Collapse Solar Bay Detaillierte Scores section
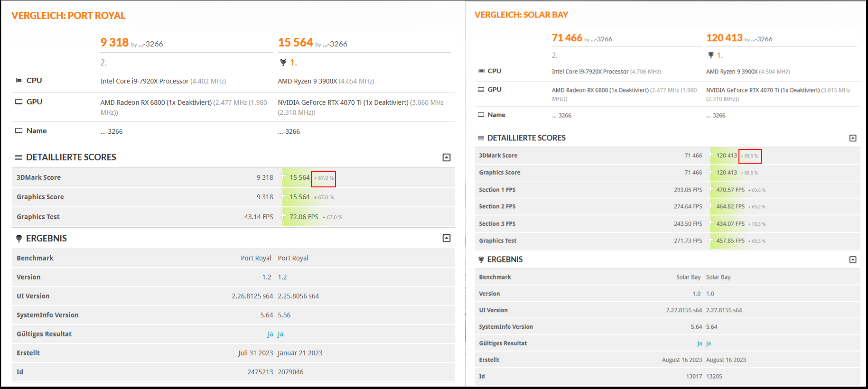 pos(852,138)
